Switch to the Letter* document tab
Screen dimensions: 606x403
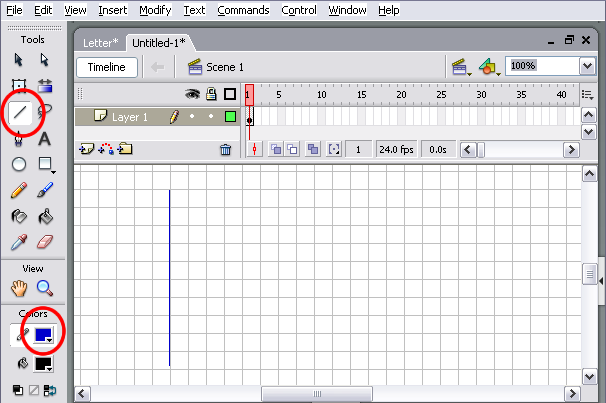101,41
